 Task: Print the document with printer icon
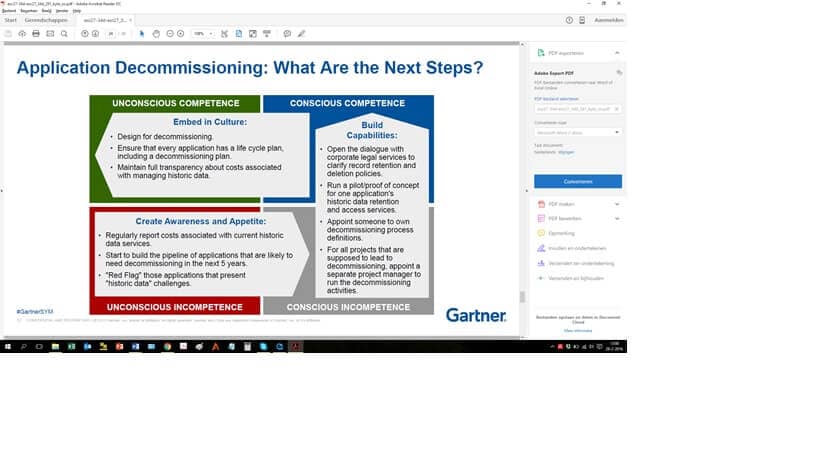click(36, 33)
